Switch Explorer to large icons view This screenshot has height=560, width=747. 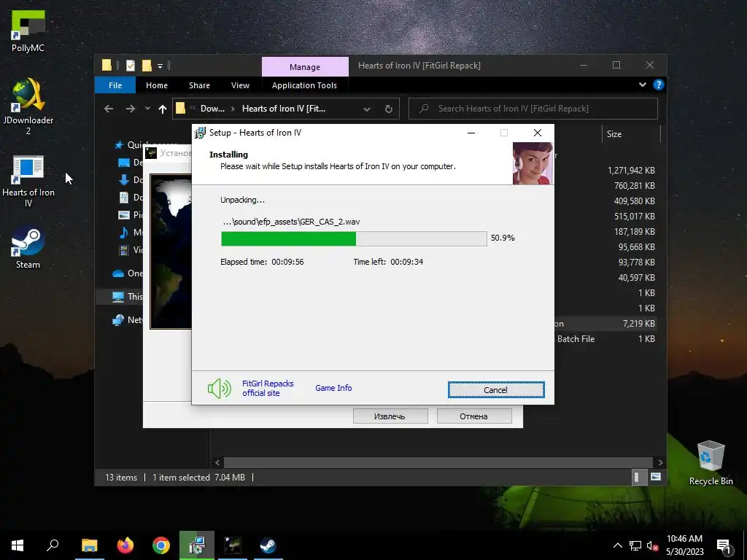[656, 477]
